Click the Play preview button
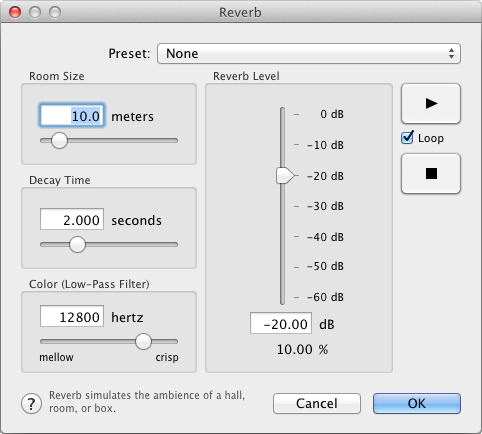 pos(431,104)
